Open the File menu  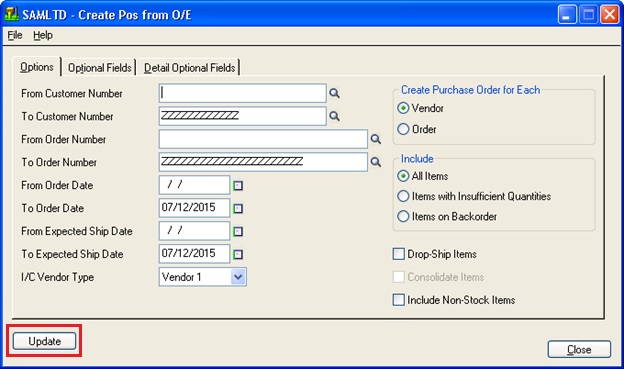click(x=15, y=35)
